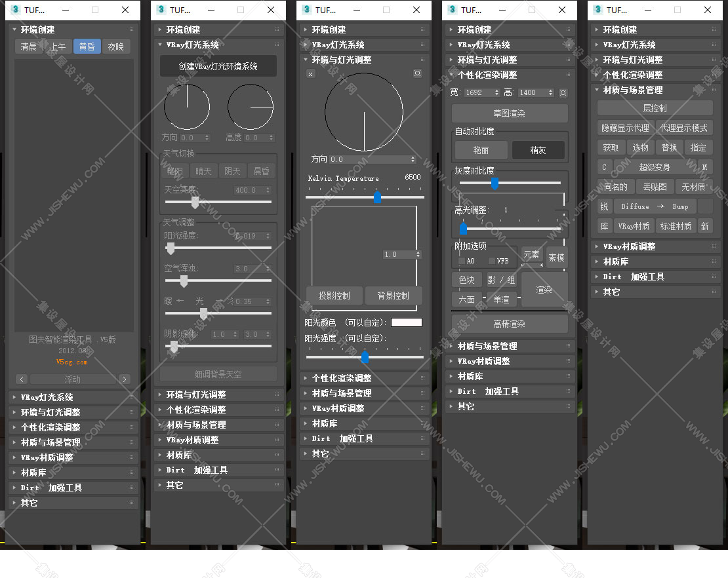
Task: Click 宽 width input showing 1692
Action: 479,93
